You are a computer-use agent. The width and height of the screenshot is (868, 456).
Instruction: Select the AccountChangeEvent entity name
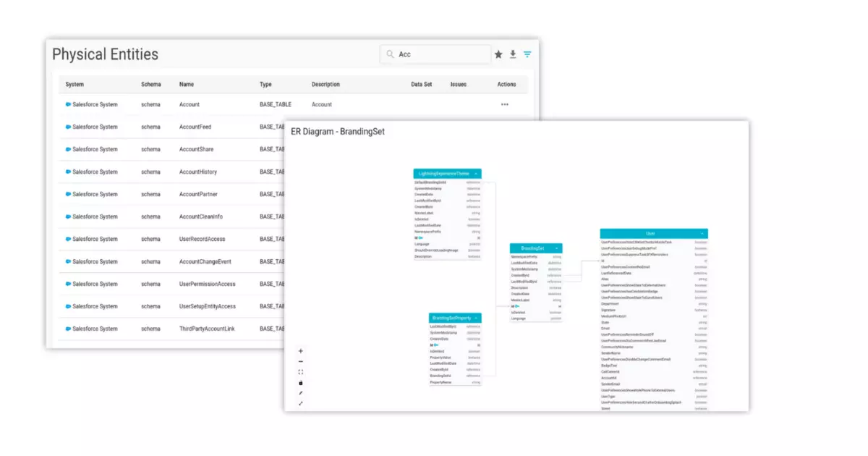point(205,261)
